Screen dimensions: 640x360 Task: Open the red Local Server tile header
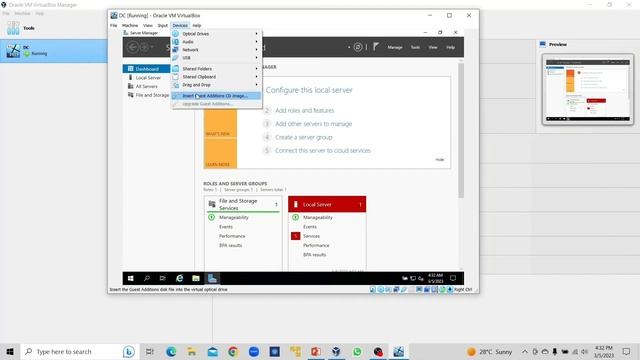point(327,204)
